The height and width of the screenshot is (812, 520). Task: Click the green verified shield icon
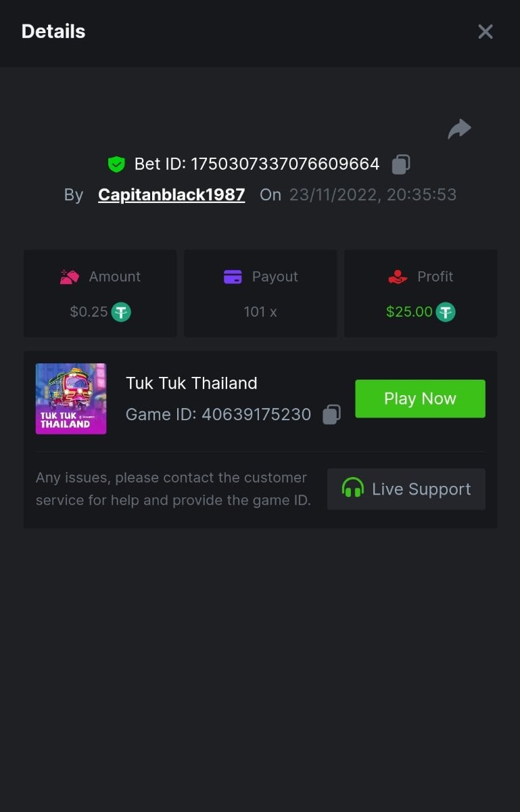pyautogui.click(x=116, y=164)
